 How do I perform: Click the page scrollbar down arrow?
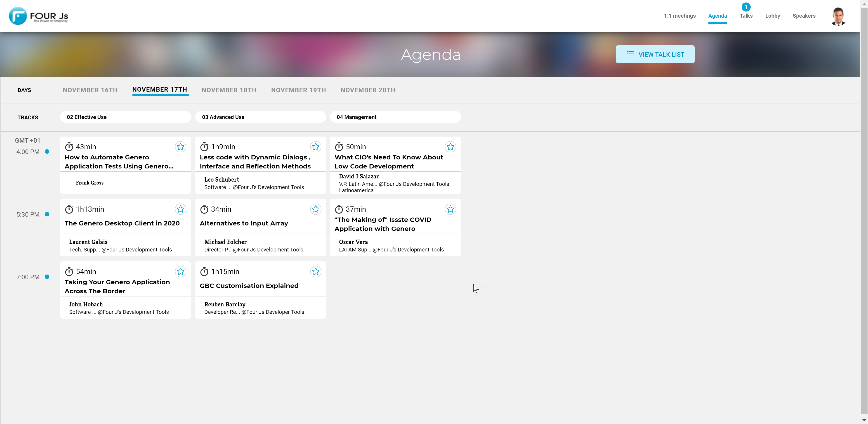coord(864,420)
